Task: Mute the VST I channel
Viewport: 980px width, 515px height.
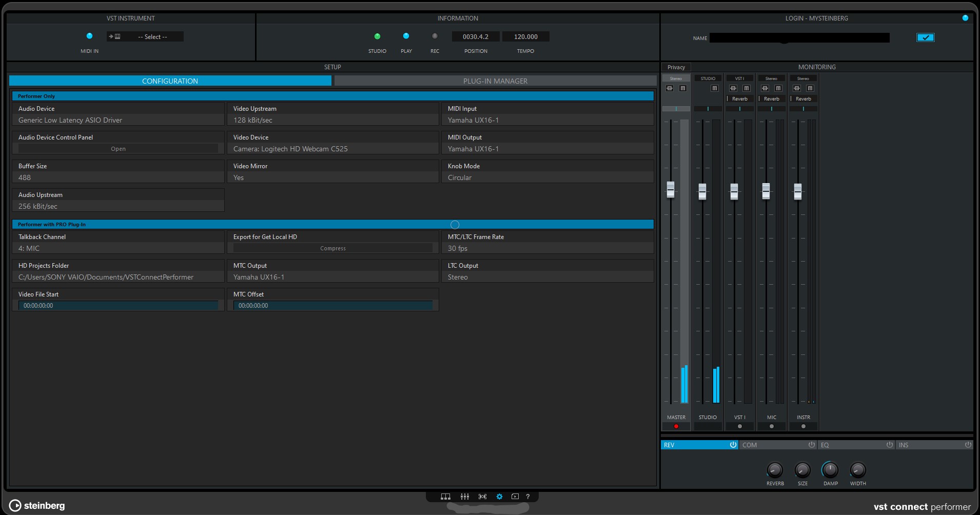Action: click(x=747, y=88)
